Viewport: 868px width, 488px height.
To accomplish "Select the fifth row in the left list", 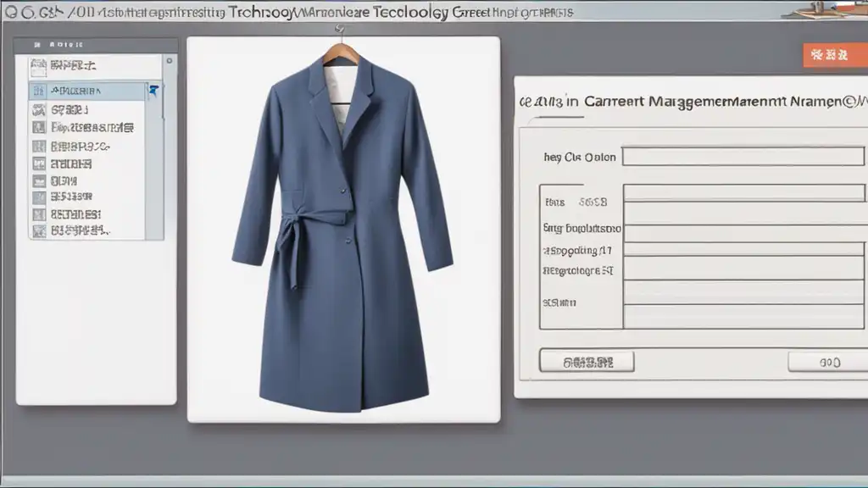I will (85, 146).
